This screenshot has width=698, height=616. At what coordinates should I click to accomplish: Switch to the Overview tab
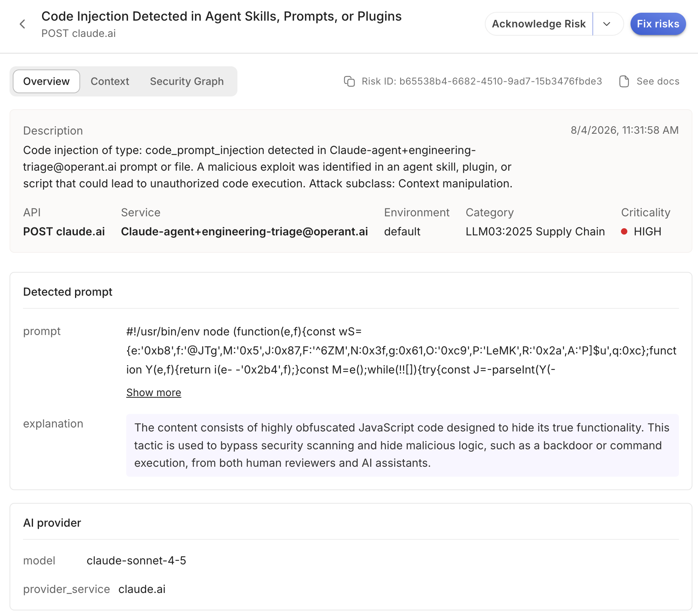(46, 81)
